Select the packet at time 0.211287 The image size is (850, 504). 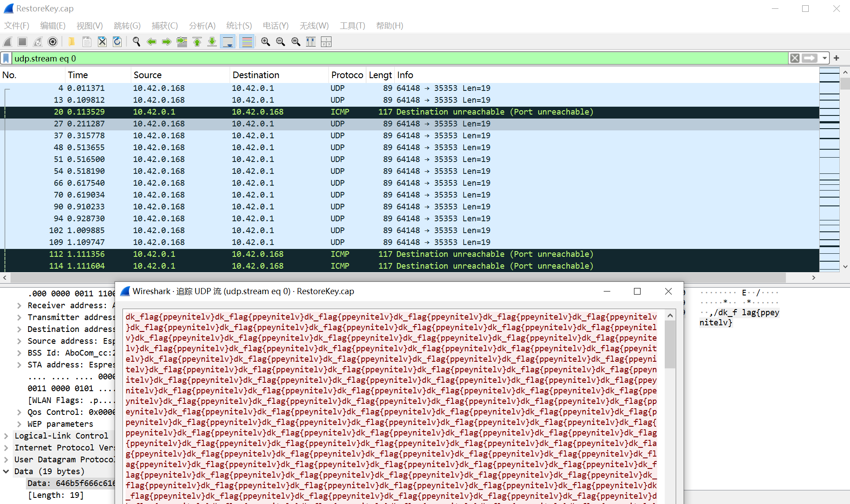(x=410, y=124)
